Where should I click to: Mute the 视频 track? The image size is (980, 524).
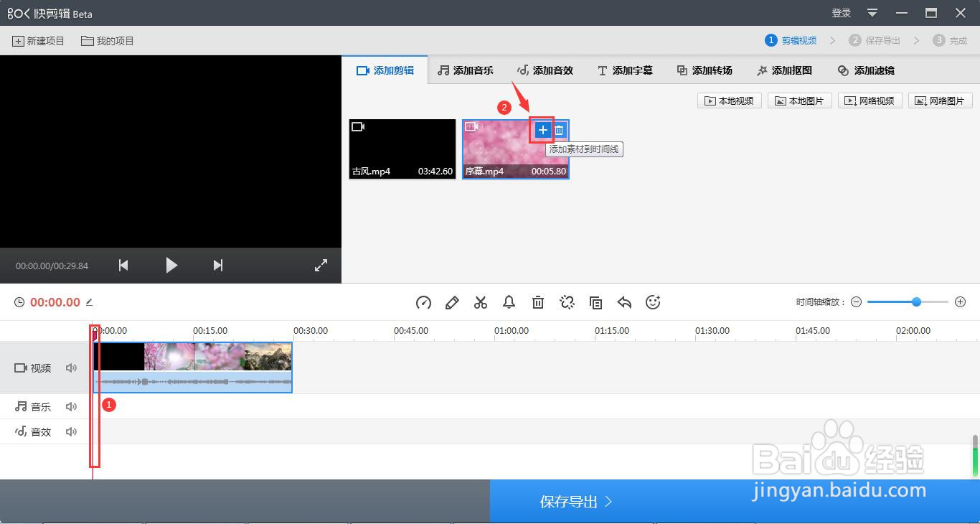point(71,368)
